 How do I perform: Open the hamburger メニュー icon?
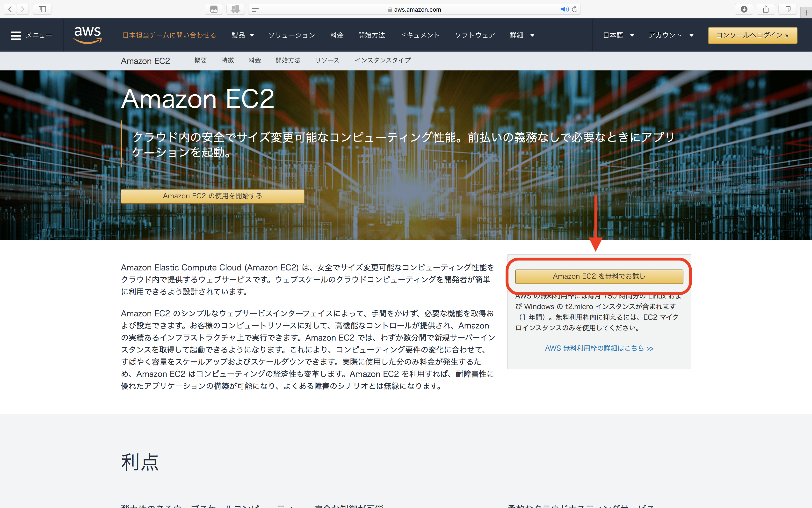(x=16, y=35)
